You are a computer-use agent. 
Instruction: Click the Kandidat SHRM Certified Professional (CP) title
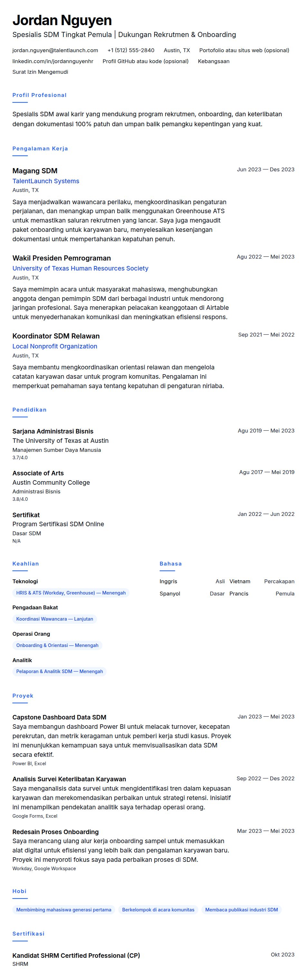pos(76,956)
